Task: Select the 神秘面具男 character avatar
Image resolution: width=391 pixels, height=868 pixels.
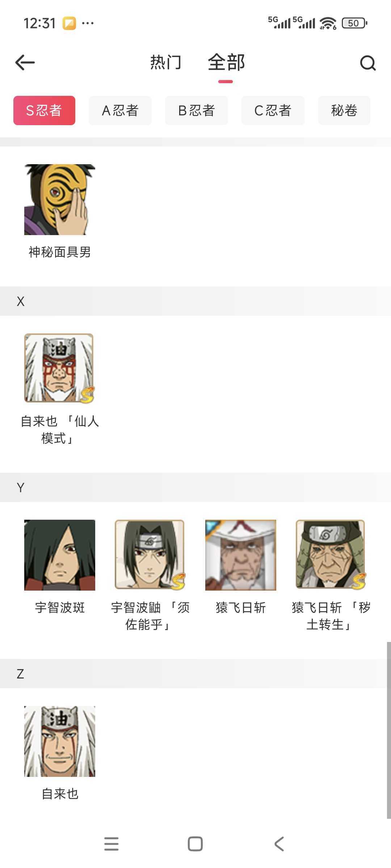Action: tap(60, 200)
